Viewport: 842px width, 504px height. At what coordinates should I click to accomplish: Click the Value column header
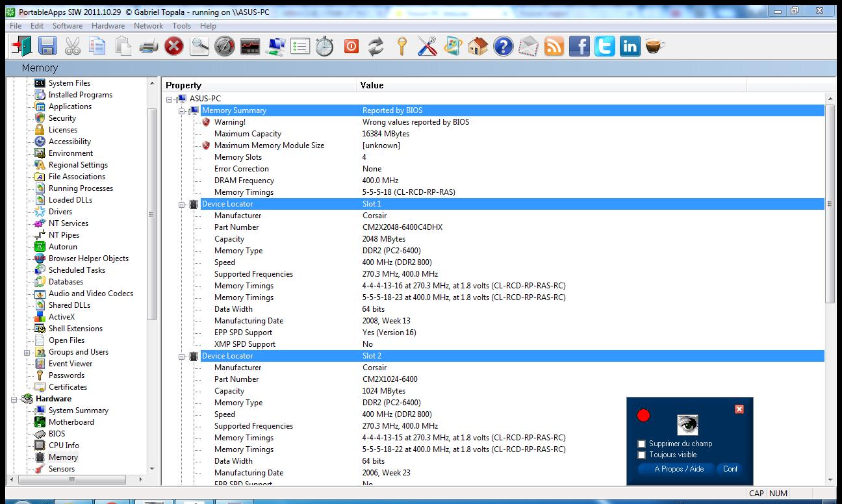pyautogui.click(x=551, y=85)
